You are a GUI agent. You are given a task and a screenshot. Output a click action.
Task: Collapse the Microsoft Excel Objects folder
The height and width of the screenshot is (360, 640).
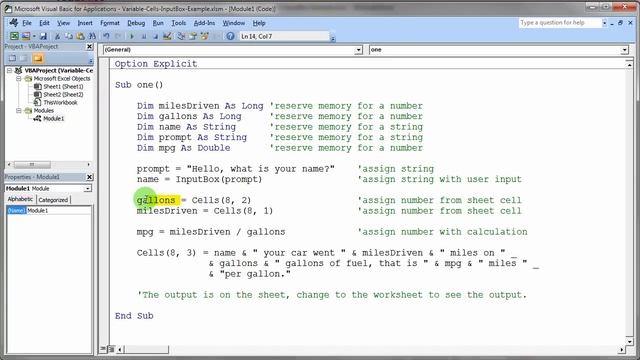click(x=19, y=78)
